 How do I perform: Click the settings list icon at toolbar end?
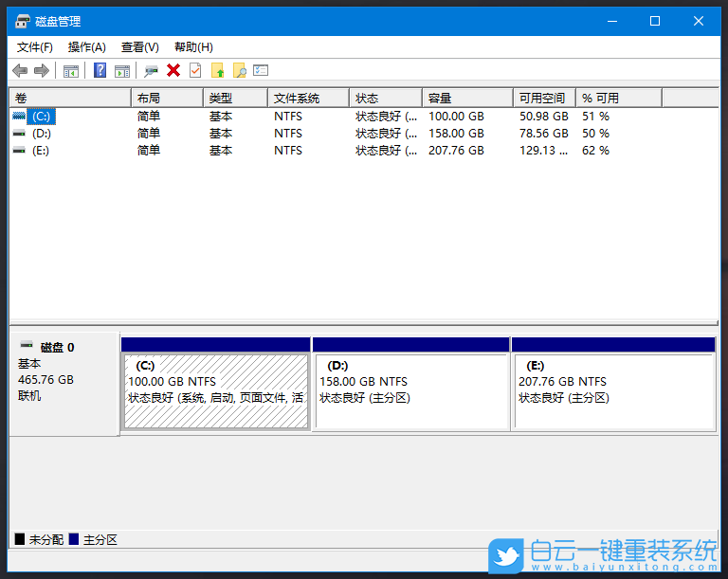tap(261, 70)
